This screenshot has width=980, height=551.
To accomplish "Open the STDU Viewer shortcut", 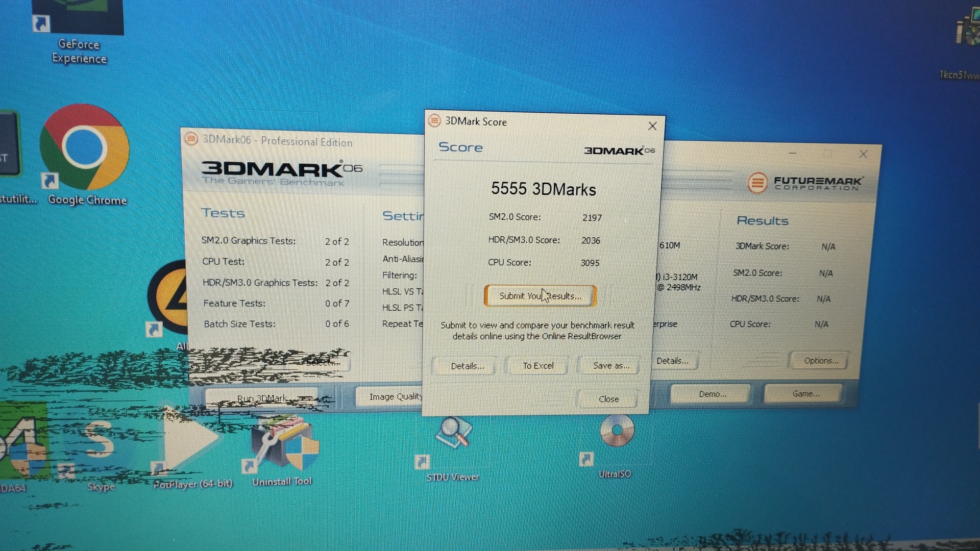I will pos(453,435).
